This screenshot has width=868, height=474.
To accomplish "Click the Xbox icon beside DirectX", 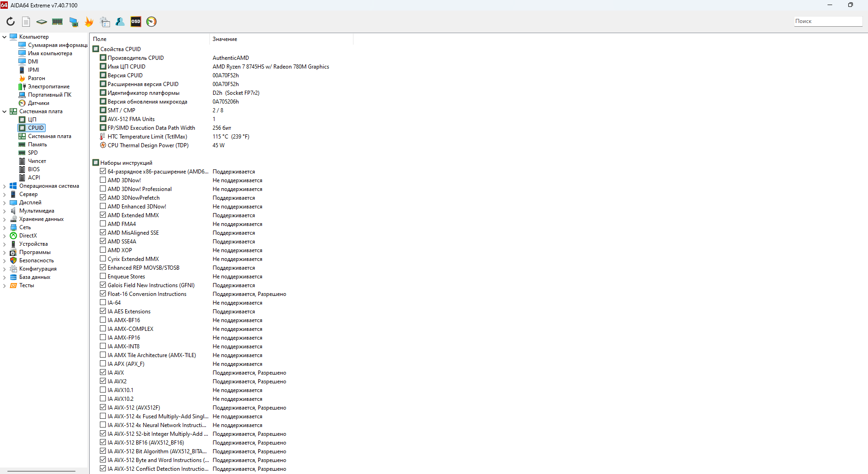I will pos(13,236).
